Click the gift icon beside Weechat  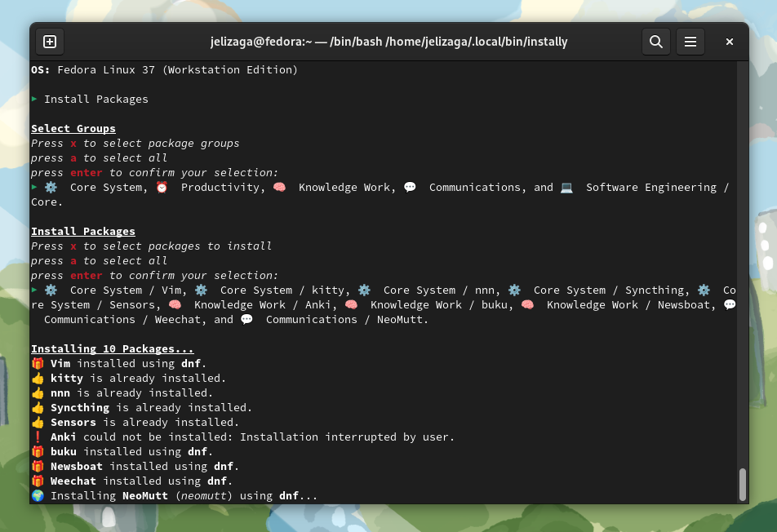38,481
